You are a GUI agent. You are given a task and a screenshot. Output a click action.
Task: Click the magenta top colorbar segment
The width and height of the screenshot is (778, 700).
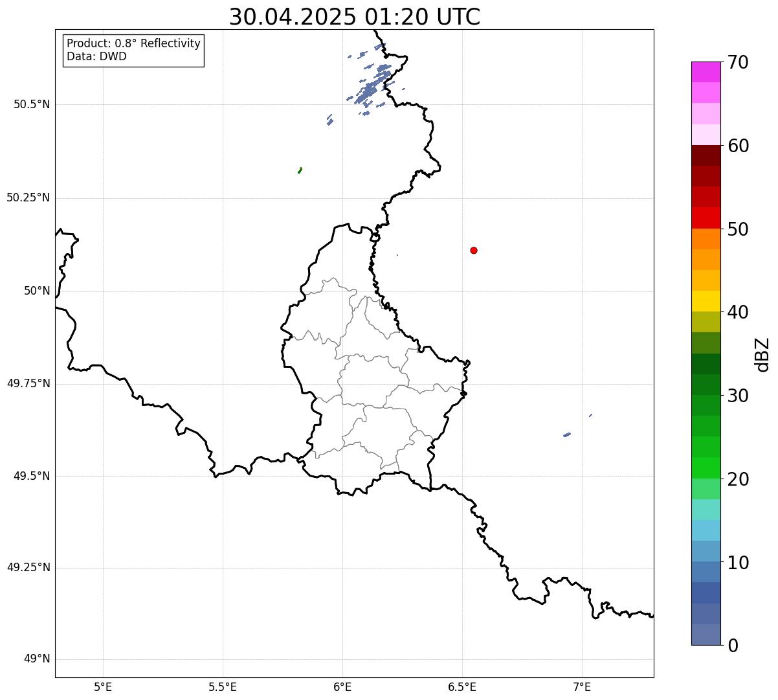[706, 72]
